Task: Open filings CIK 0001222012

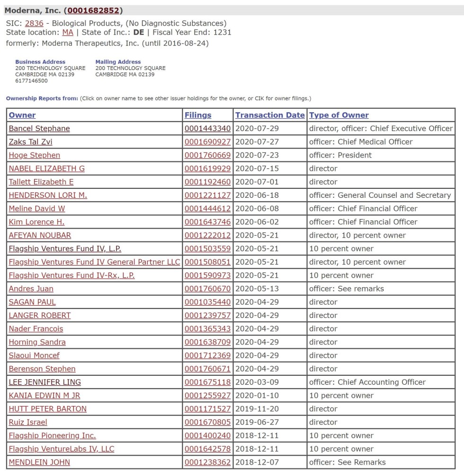Action: click(207, 235)
